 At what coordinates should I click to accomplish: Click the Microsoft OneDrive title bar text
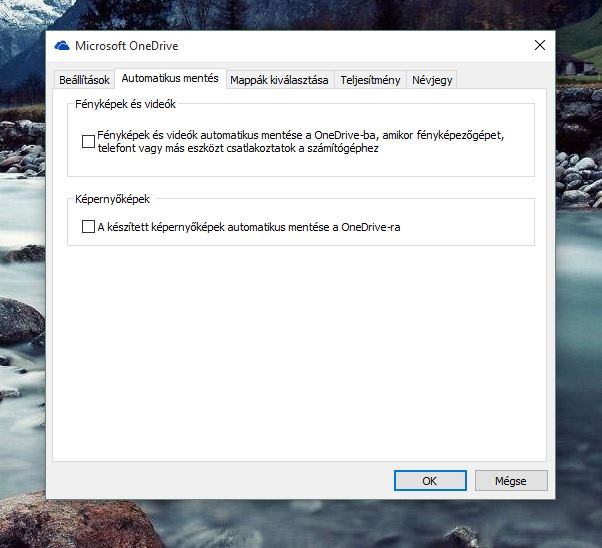(126, 46)
